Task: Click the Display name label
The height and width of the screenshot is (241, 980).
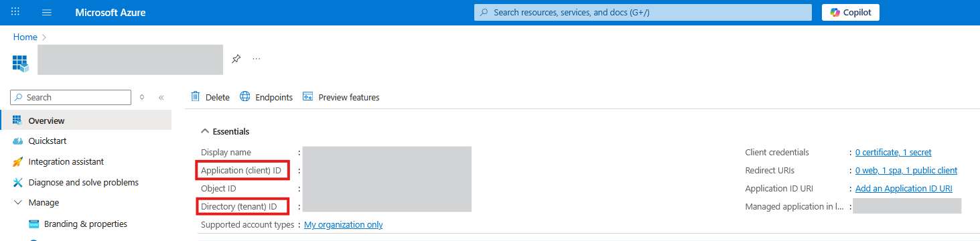Action: click(x=226, y=153)
